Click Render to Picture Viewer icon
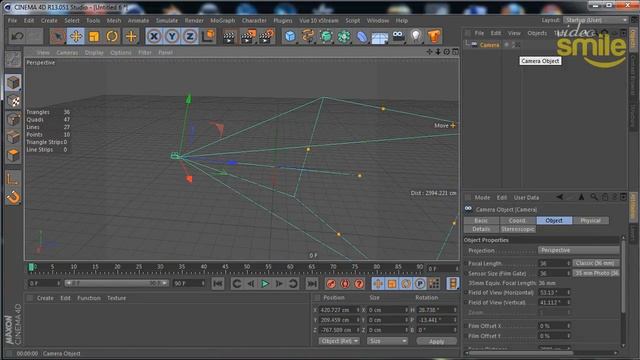The image size is (640, 360). (248, 36)
